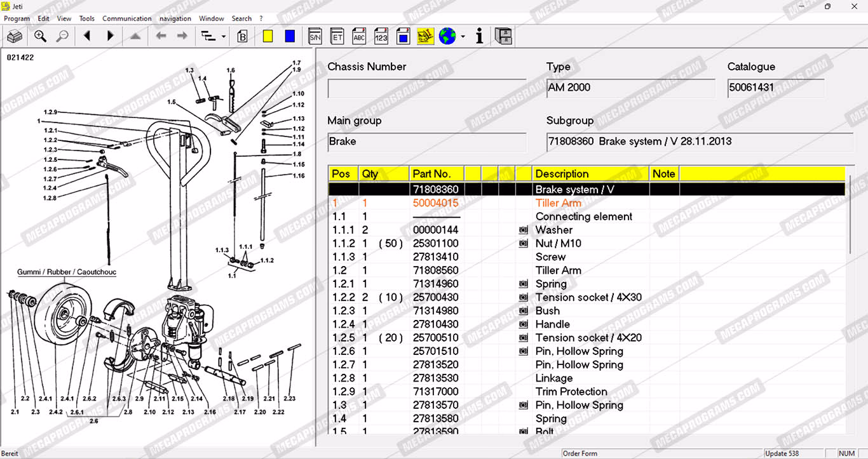Click the ET spare parts search icon
The width and height of the screenshot is (868, 459).
(x=337, y=37)
